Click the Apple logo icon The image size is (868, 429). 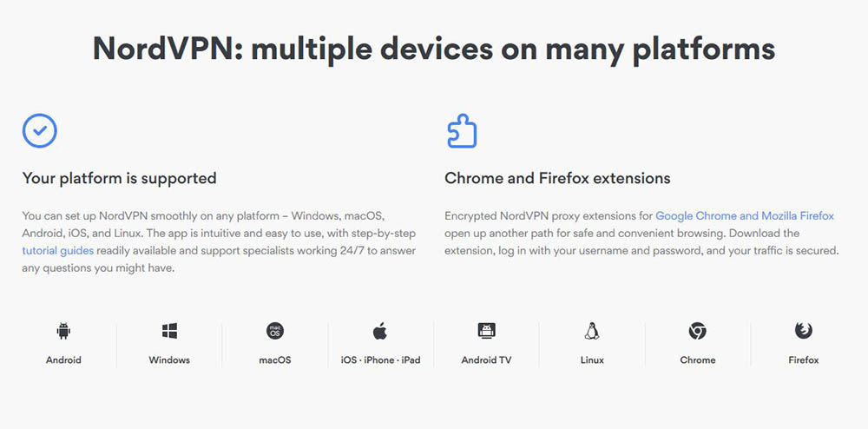coord(380,331)
